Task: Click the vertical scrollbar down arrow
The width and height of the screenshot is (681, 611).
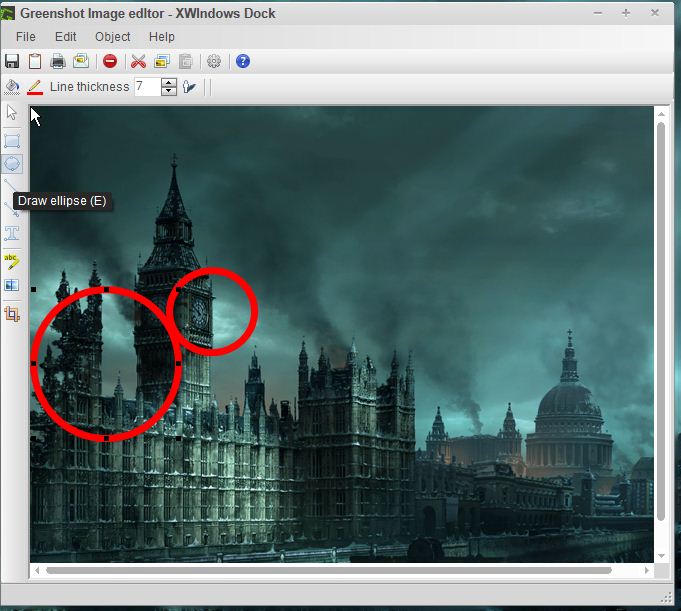Action: [x=660, y=554]
